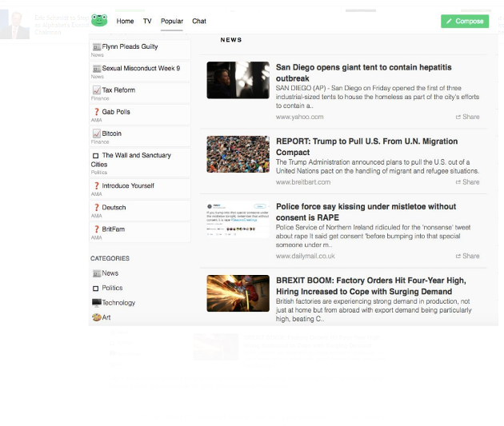Open the San Diego hepatitis article thumbnail

coord(238,80)
